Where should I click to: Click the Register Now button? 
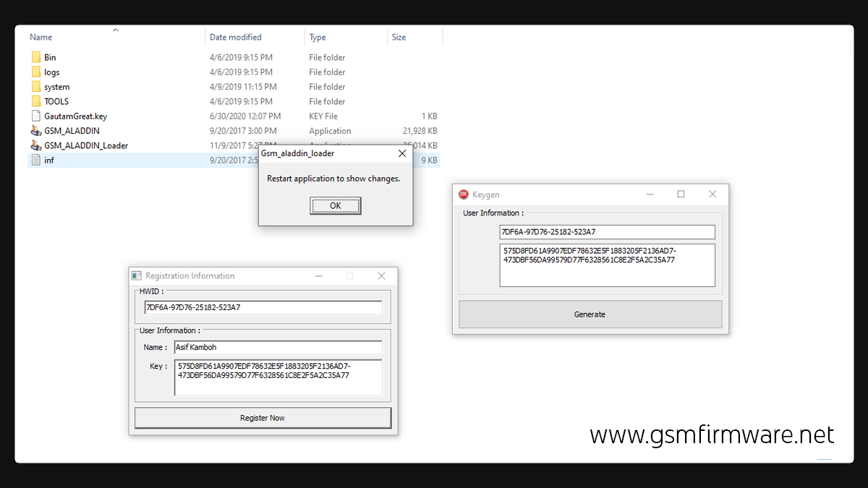click(x=263, y=418)
